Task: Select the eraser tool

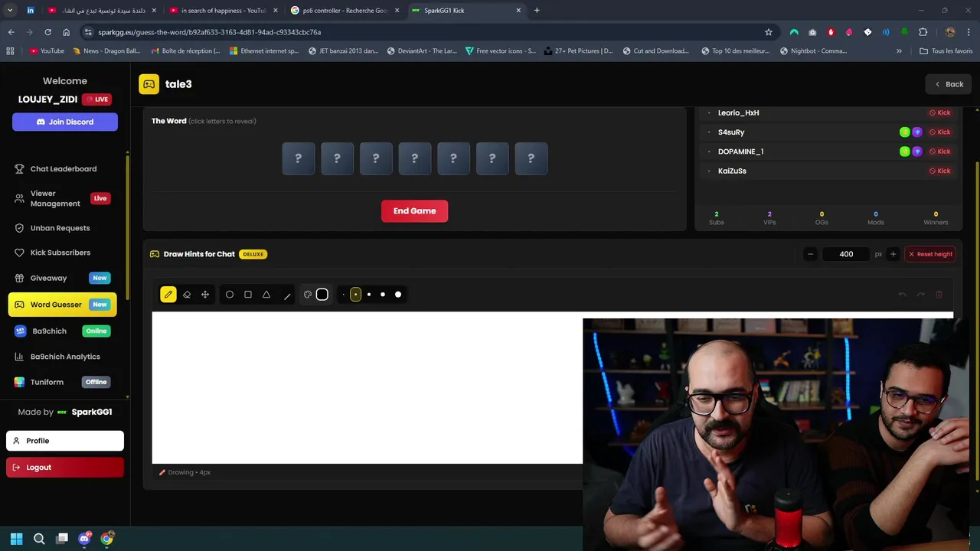Action: (x=187, y=295)
